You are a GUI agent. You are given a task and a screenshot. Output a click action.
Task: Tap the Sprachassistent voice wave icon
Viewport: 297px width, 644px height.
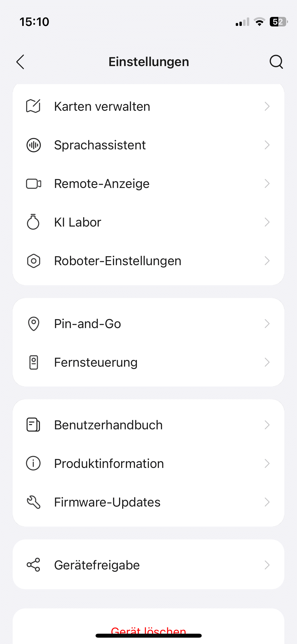tap(34, 145)
